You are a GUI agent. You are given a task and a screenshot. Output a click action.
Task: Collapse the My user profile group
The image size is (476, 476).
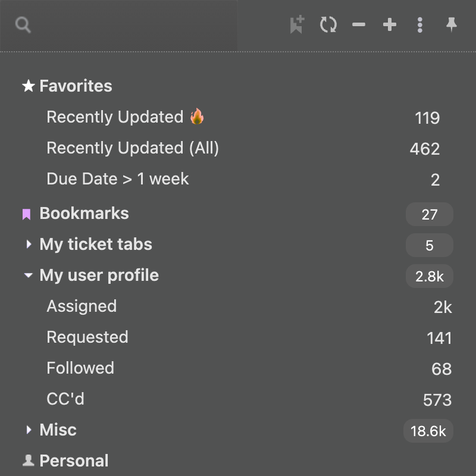[28, 275]
